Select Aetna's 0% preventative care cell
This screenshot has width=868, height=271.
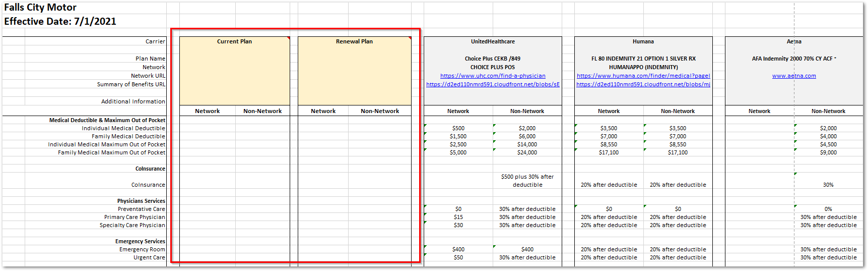coord(829,209)
